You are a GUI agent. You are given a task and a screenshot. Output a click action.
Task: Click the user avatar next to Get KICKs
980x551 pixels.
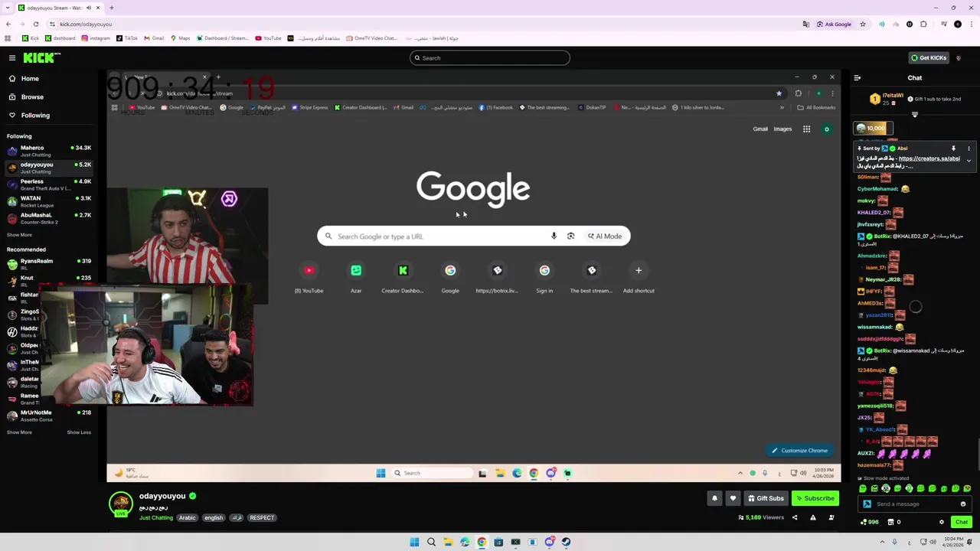(959, 57)
